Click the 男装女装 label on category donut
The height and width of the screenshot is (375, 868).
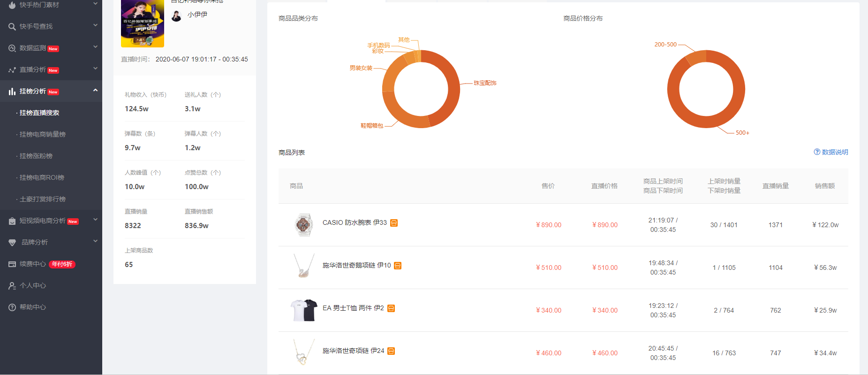tap(361, 68)
